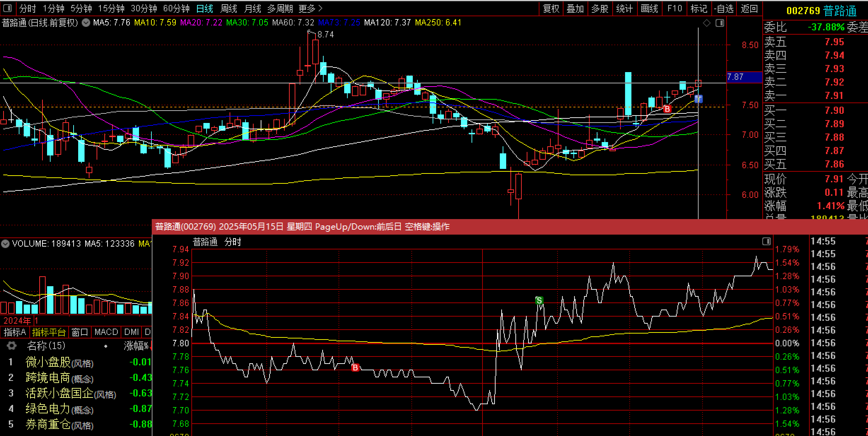Switch to the 15分钟 timeframe
The width and height of the screenshot is (868, 436).
(111, 8)
